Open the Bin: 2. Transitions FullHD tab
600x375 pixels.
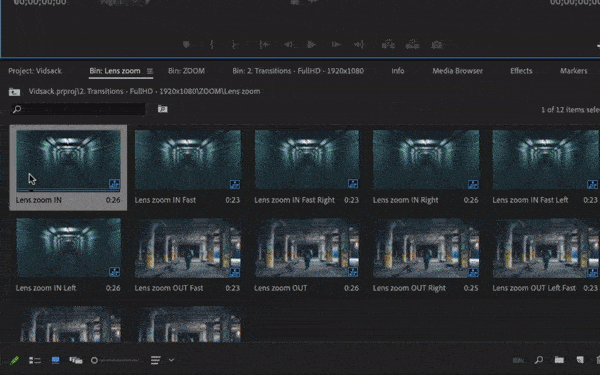tap(298, 71)
